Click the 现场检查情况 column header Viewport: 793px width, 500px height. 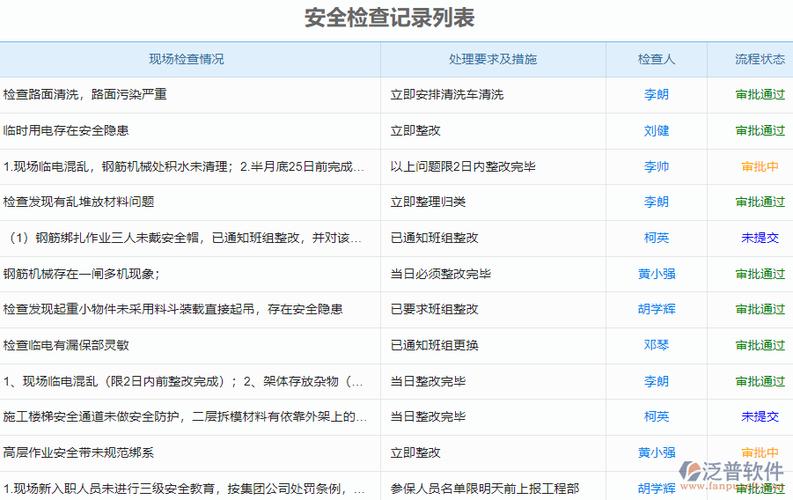coord(186,59)
